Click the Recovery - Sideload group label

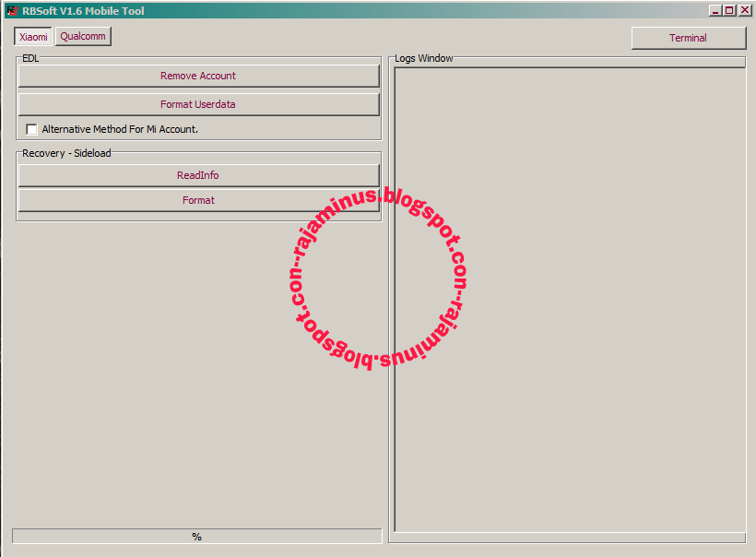[66, 153]
